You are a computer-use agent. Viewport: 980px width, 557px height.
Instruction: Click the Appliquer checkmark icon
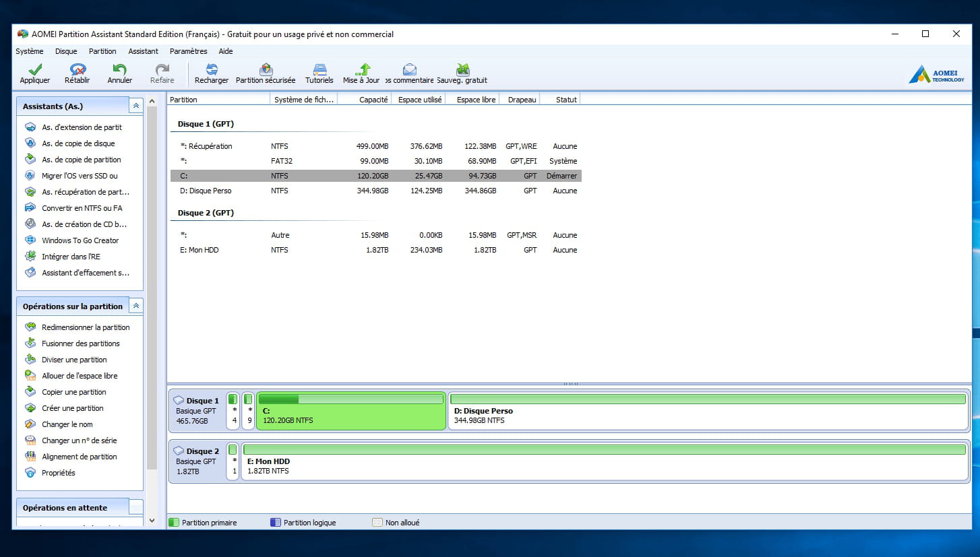[x=35, y=69]
